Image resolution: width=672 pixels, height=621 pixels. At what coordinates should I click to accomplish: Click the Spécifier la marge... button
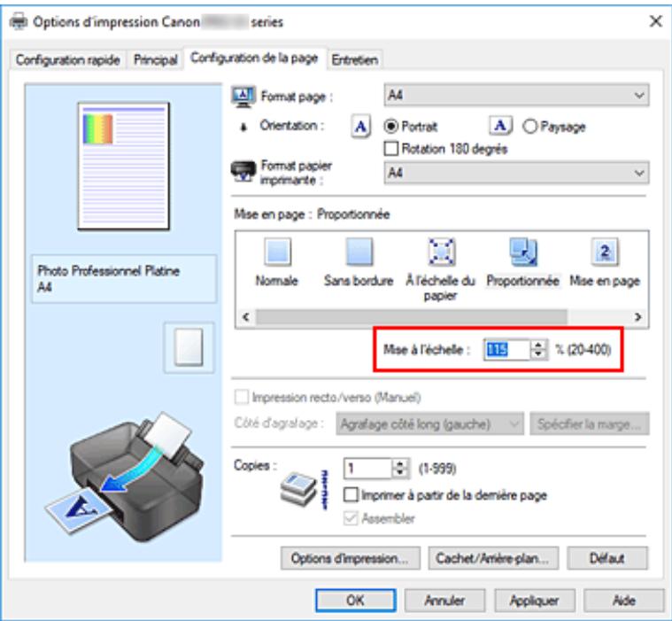(590, 424)
